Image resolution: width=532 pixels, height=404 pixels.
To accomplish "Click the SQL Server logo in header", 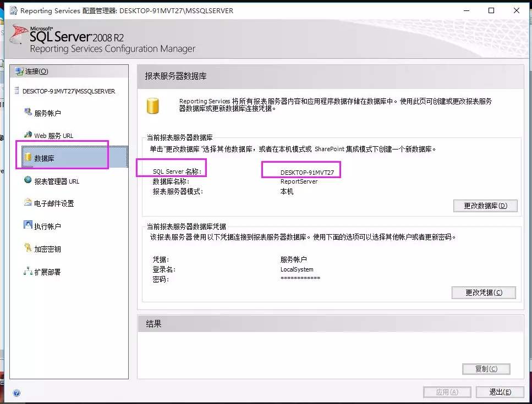I will pos(19,35).
